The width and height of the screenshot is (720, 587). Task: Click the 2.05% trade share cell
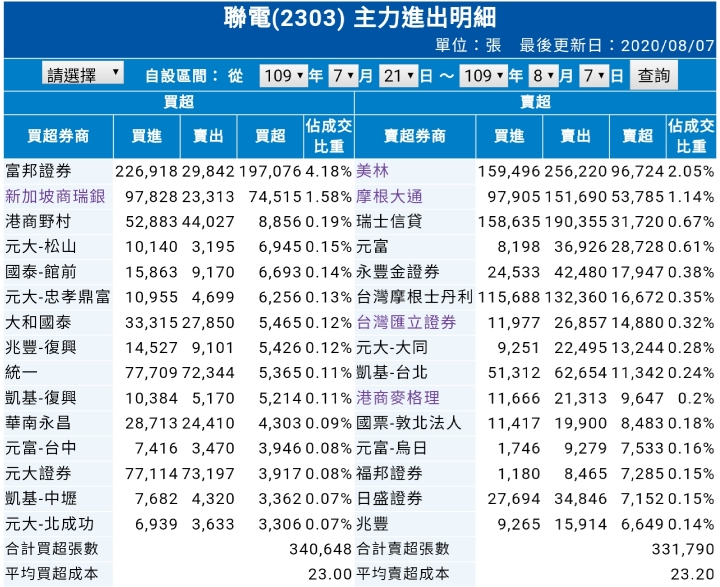691,171
